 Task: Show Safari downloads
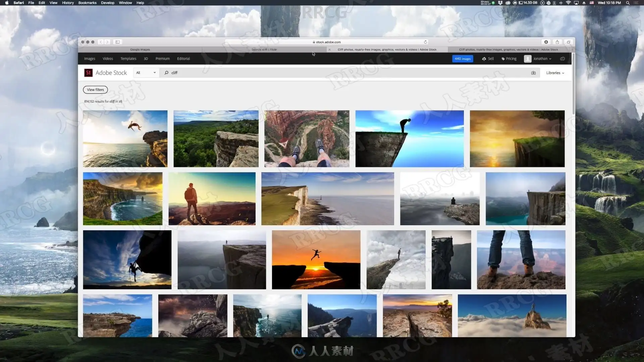546,42
